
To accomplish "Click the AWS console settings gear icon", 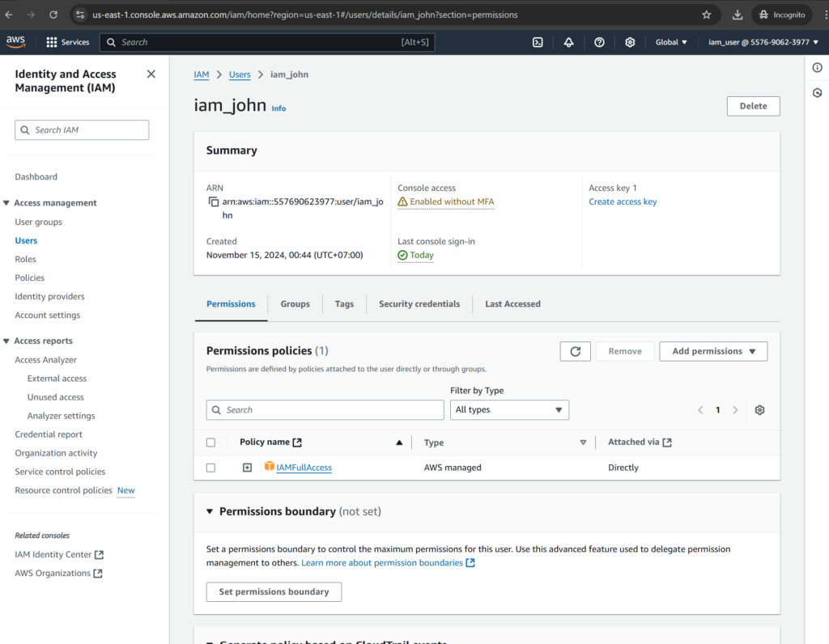I will coord(630,42).
